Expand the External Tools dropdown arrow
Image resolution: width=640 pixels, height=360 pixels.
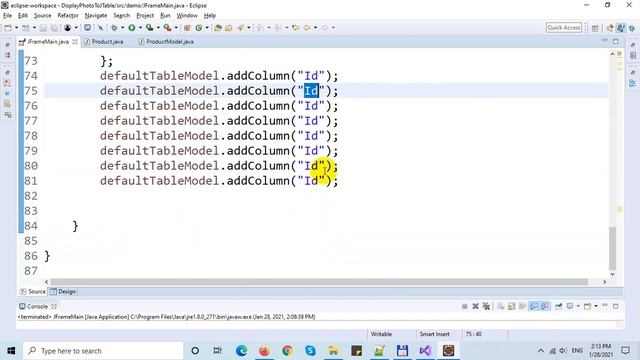click(176, 28)
